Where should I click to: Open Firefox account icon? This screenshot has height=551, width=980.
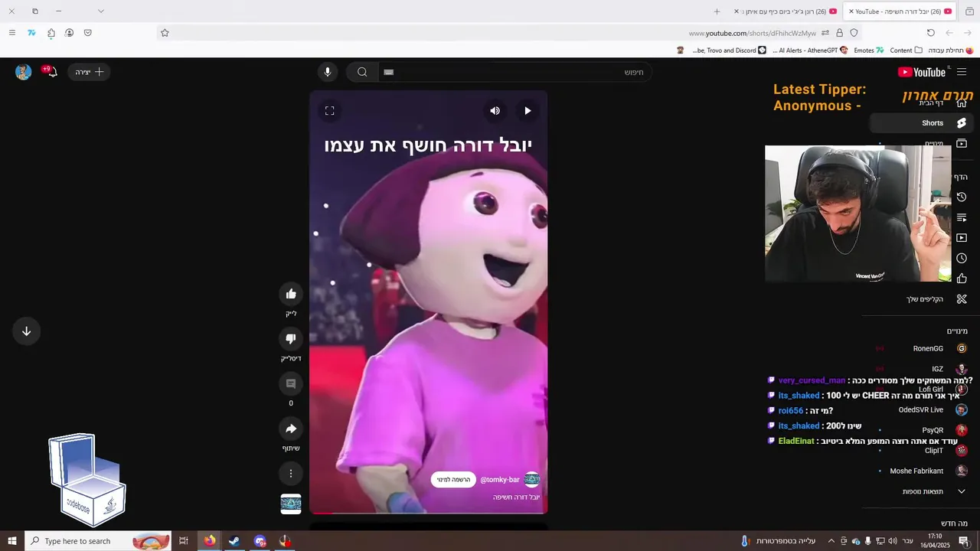[69, 33]
